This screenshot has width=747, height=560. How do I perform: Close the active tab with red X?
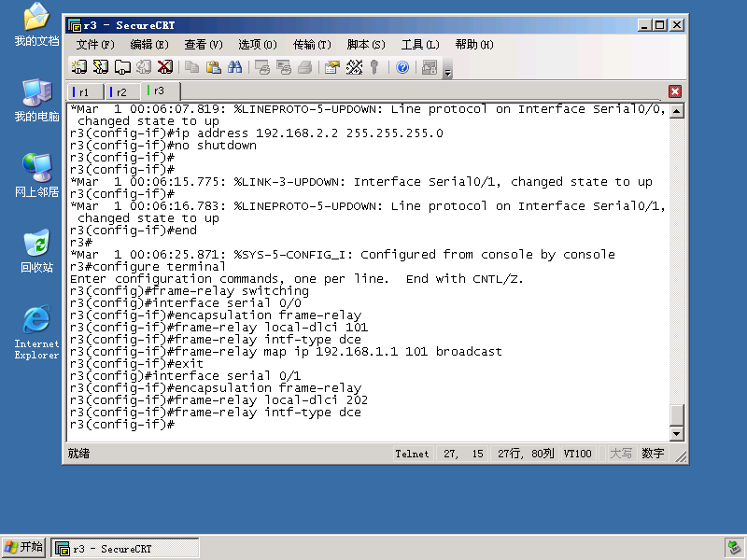point(675,91)
